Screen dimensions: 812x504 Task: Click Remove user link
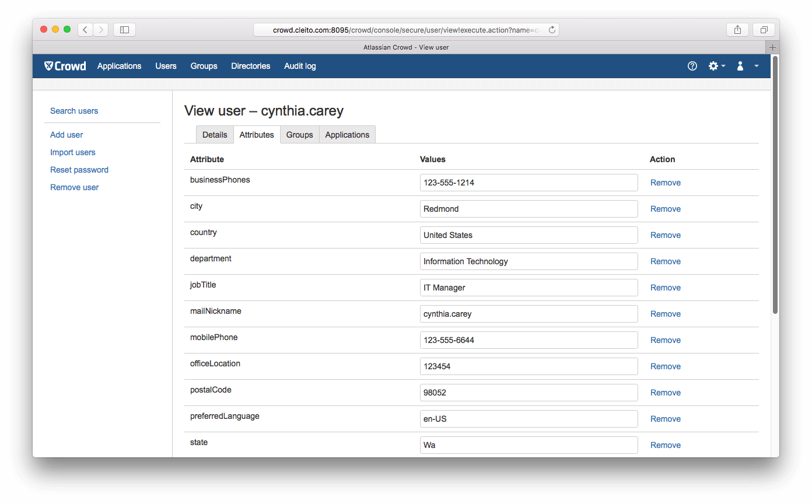[x=75, y=187]
